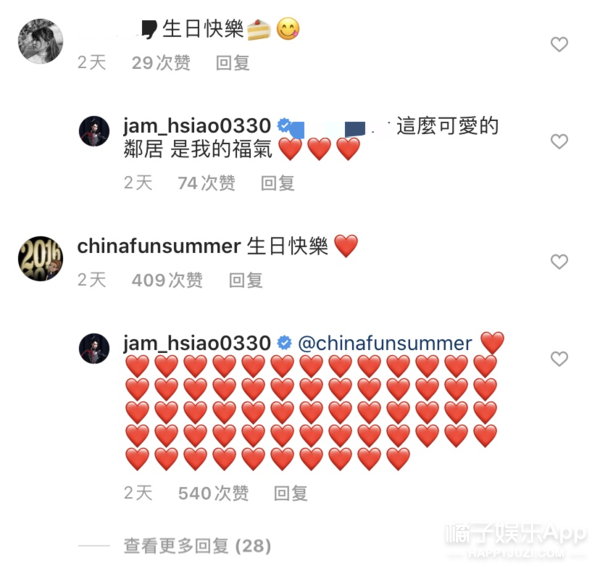Open chinafunsummer username in comment
600x574 pixels.
coord(159,246)
